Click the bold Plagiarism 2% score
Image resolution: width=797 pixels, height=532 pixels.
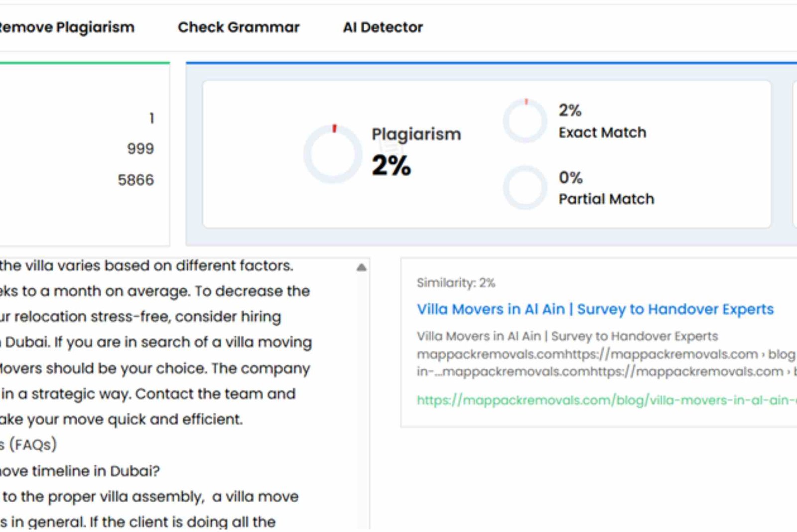click(x=392, y=165)
